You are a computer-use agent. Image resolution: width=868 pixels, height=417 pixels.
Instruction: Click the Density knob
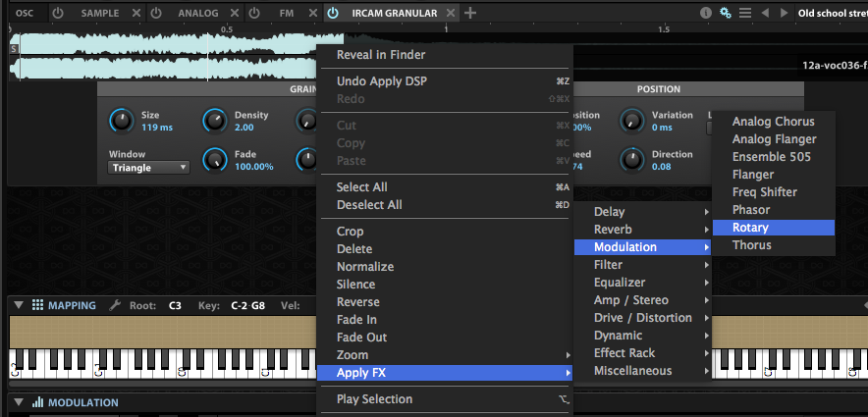(x=215, y=120)
